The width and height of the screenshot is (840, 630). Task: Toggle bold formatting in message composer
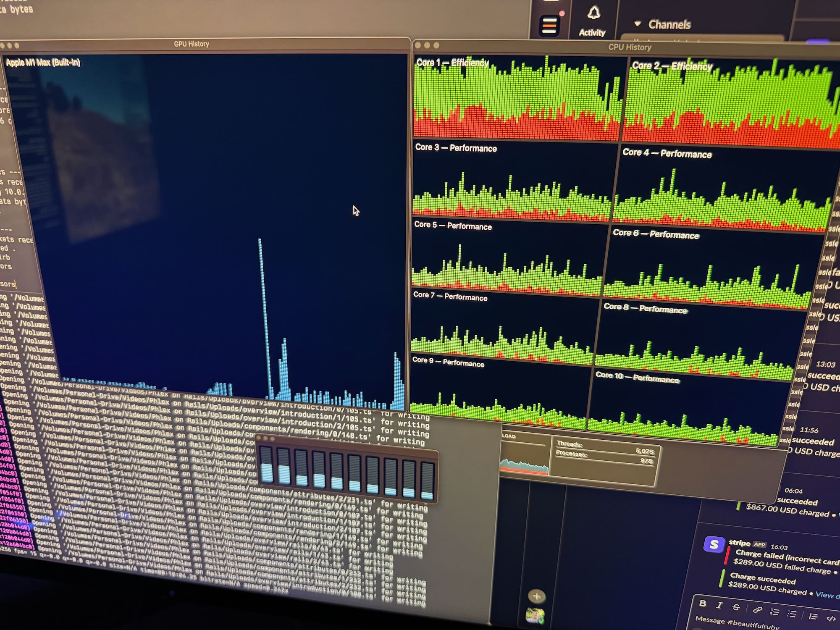tap(703, 604)
